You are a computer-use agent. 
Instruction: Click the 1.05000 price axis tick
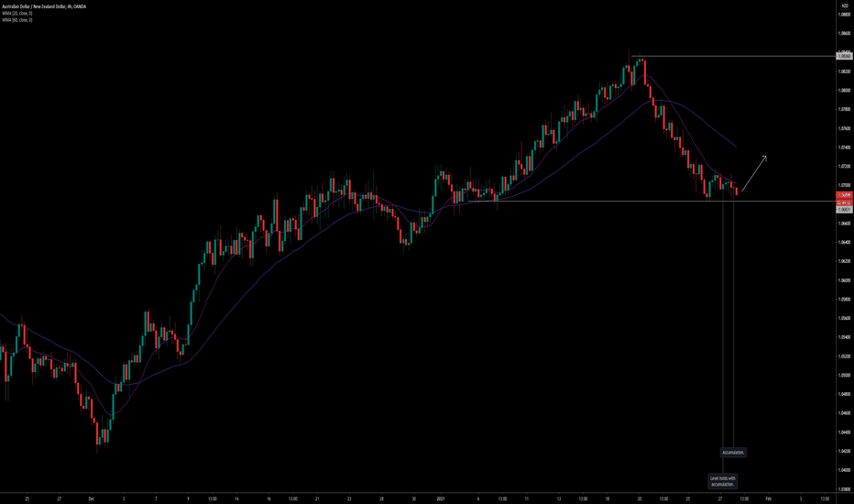[844, 375]
